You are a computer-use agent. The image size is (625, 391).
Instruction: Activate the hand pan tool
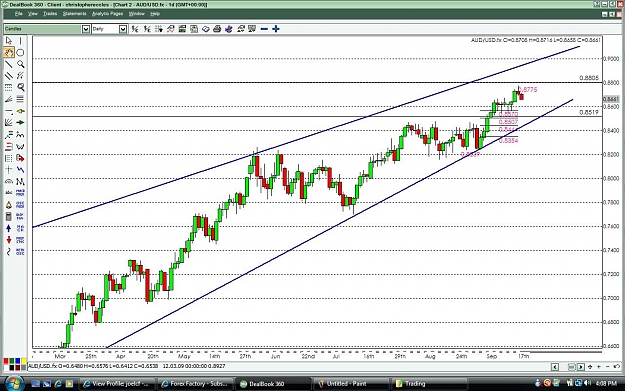(8, 52)
